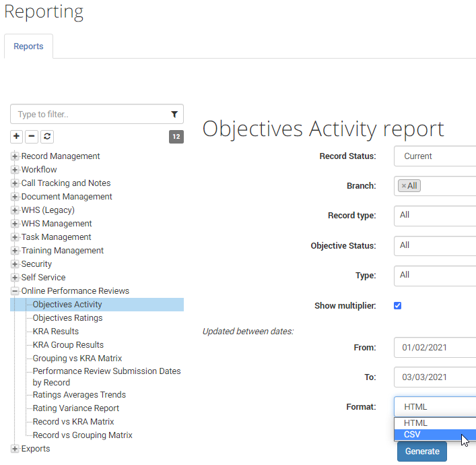Click the Record Management tree label
Viewport: 476px width, 465px height.
tap(61, 156)
